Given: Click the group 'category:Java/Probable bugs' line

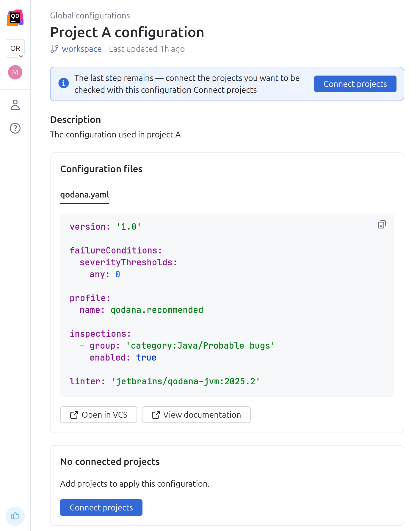Looking at the screenshot, I should click(177, 346).
